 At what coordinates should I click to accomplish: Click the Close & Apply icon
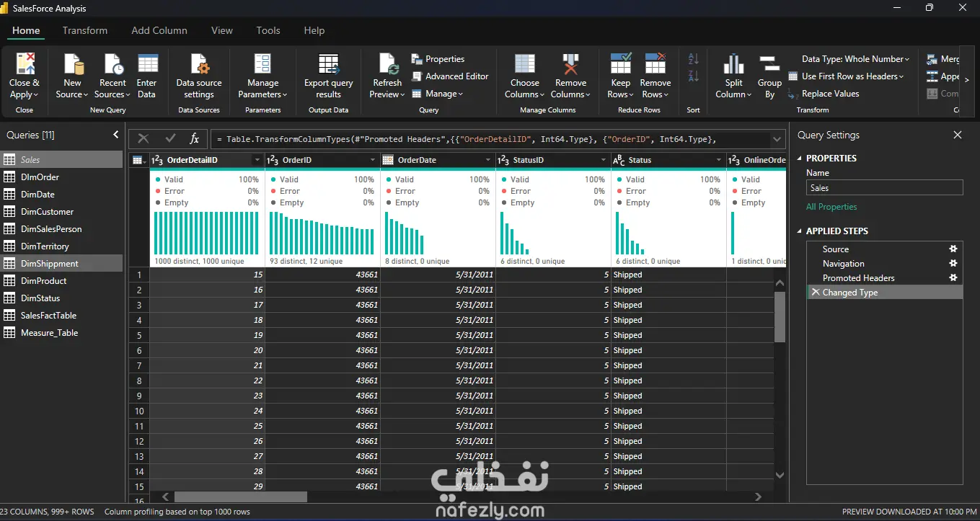25,64
